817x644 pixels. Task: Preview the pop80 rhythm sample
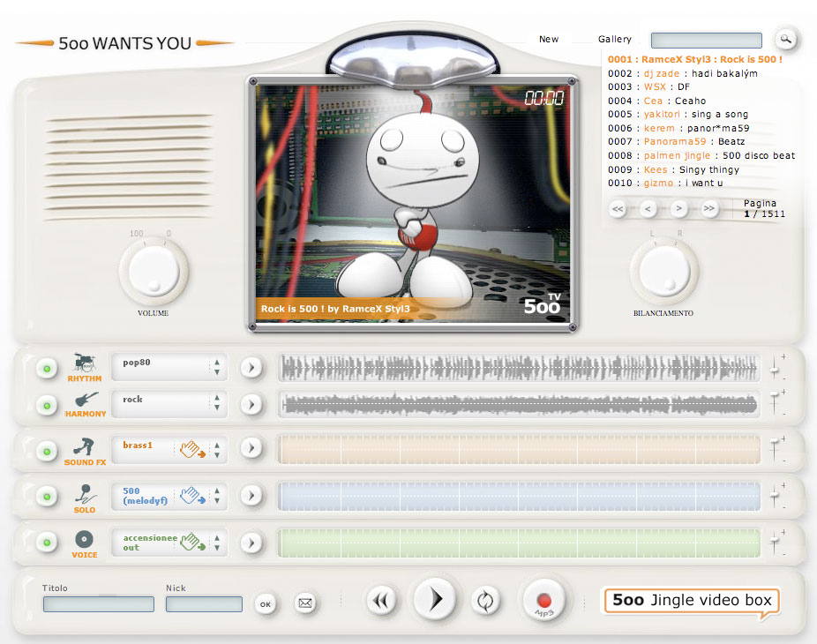(251, 367)
